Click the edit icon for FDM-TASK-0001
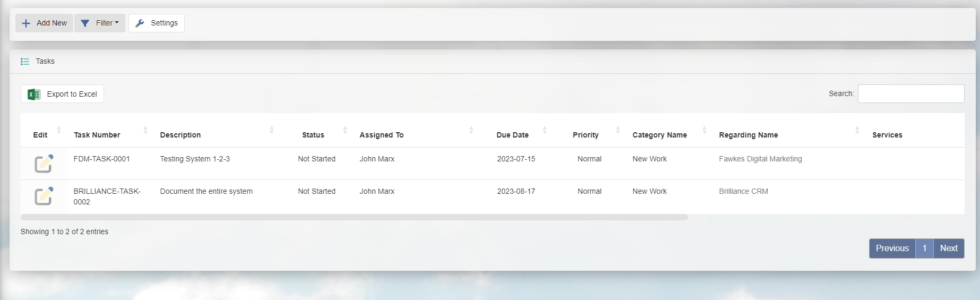The image size is (980, 300). (44, 164)
